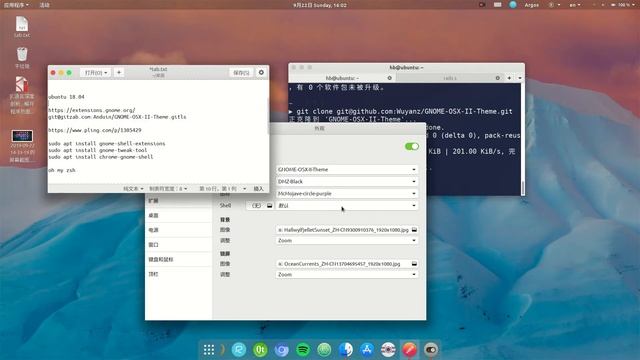The height and width of the screenshot is (360, 640).
Task: Click the Activities item in the top bar
Action: [x=44, y=5]
